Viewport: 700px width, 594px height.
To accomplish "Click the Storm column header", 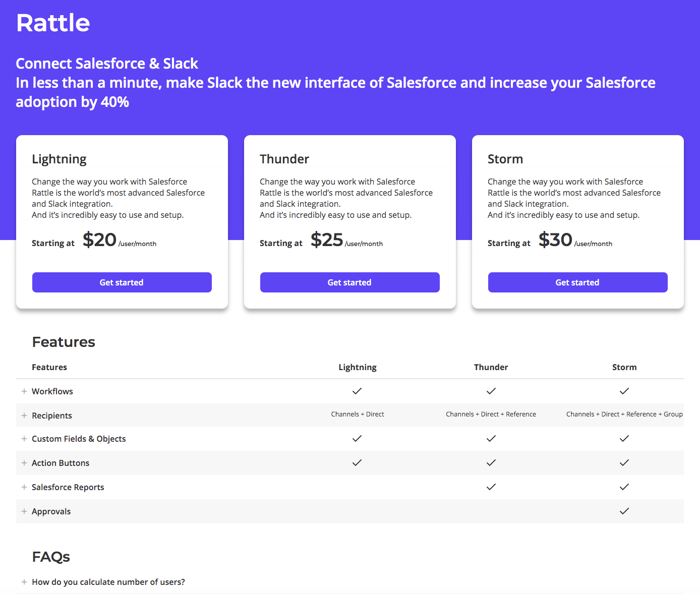I will point(624,367).
